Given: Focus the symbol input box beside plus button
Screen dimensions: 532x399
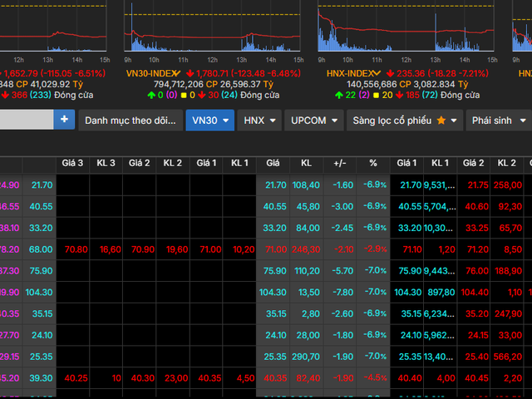Looking at the screenshot, I should click(x=25, y=120).
